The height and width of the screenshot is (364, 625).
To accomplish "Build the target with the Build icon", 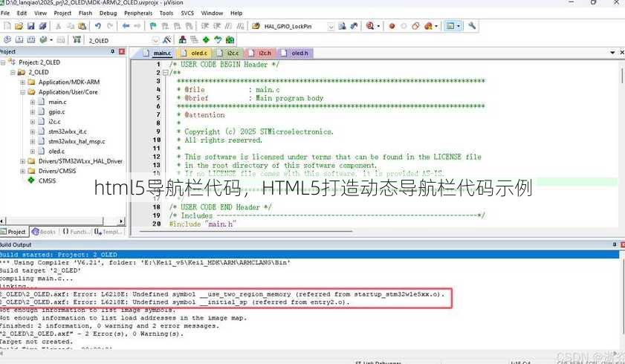I will pyautogui.click(x=19, y=40).
